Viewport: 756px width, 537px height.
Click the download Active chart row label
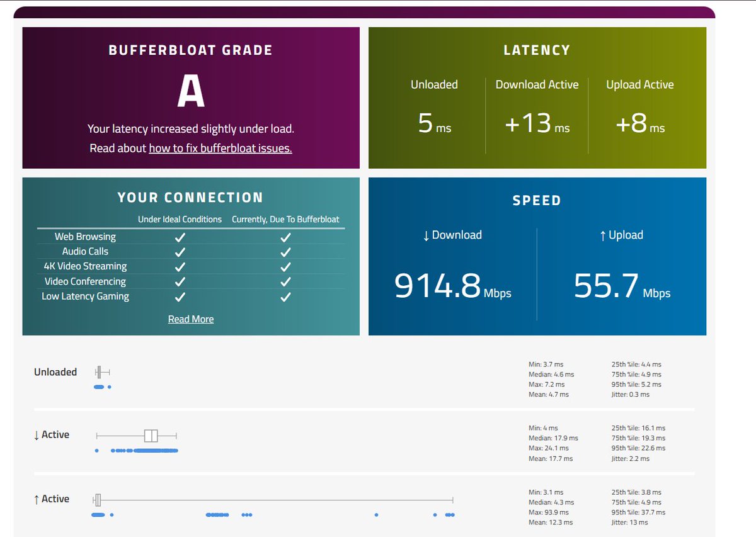(x=52, y=435)
